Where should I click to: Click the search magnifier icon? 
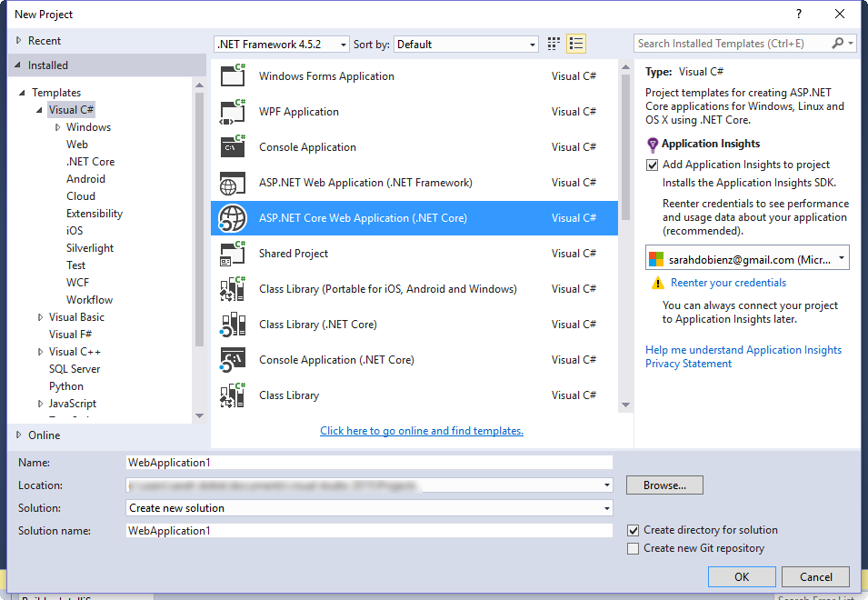[x=838, y=43]
